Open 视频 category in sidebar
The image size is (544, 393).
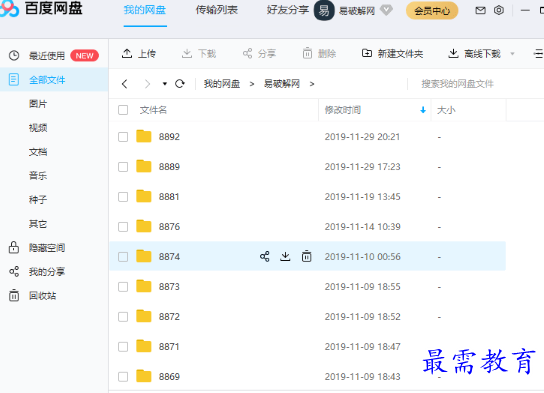tap(38, 128)
